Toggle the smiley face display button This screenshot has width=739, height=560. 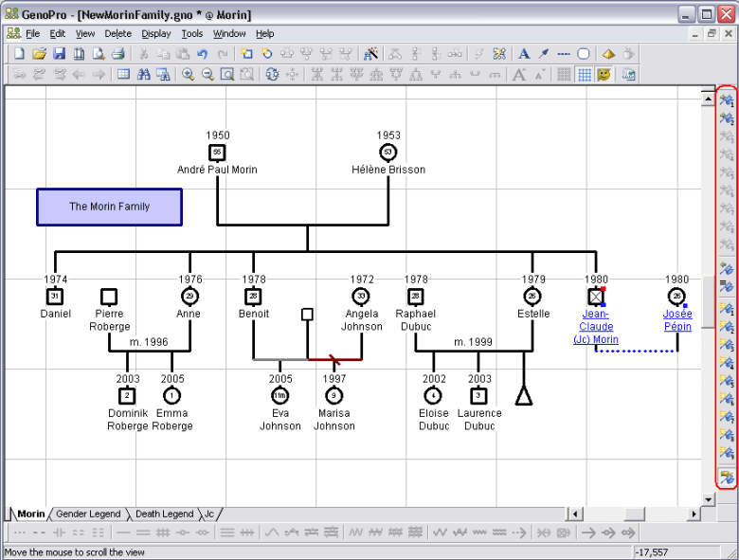(x=604, y=74)
